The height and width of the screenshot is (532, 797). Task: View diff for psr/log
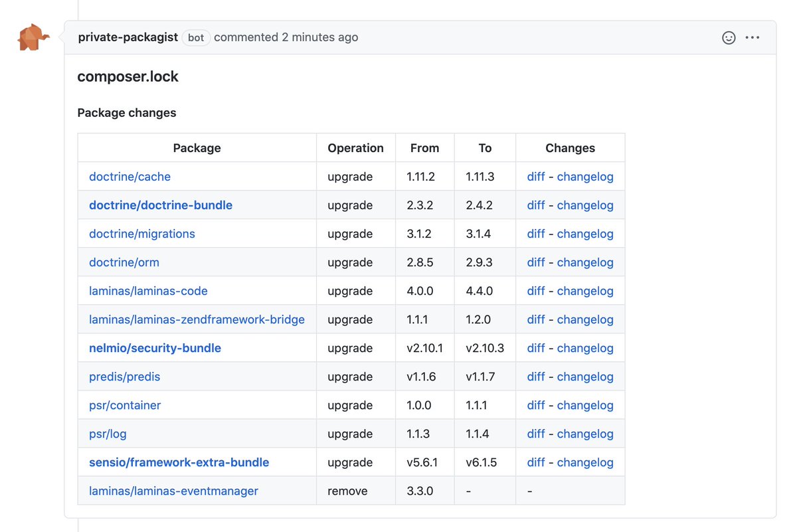coord(536,434)
